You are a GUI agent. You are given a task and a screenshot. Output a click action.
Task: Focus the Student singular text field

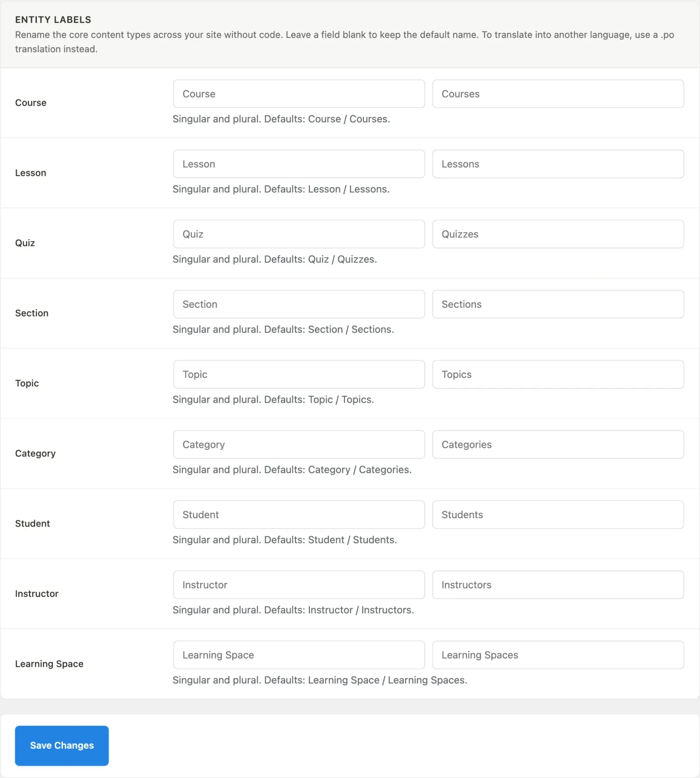[x=299, y=515]
